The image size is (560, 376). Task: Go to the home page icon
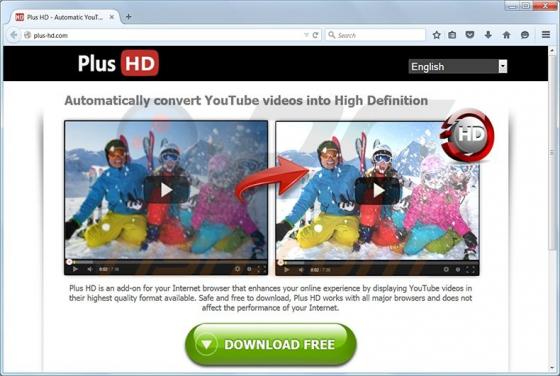(x=506, y=35)
